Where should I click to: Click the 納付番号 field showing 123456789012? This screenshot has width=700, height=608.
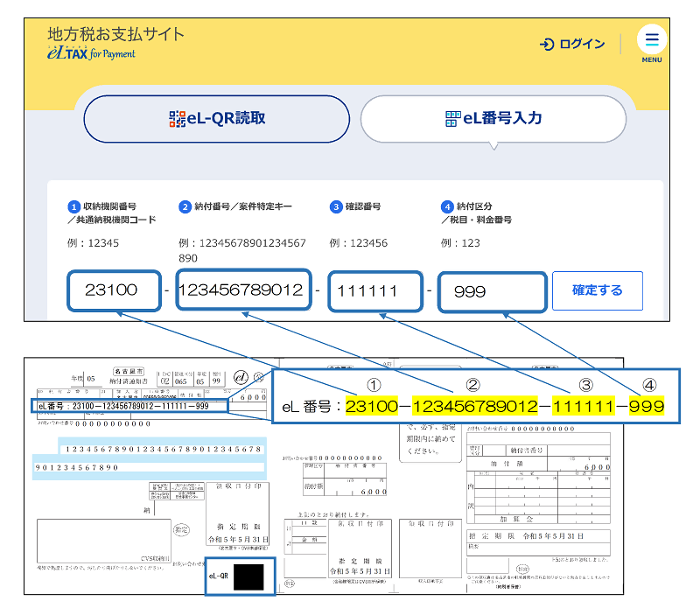pos(244,290)
